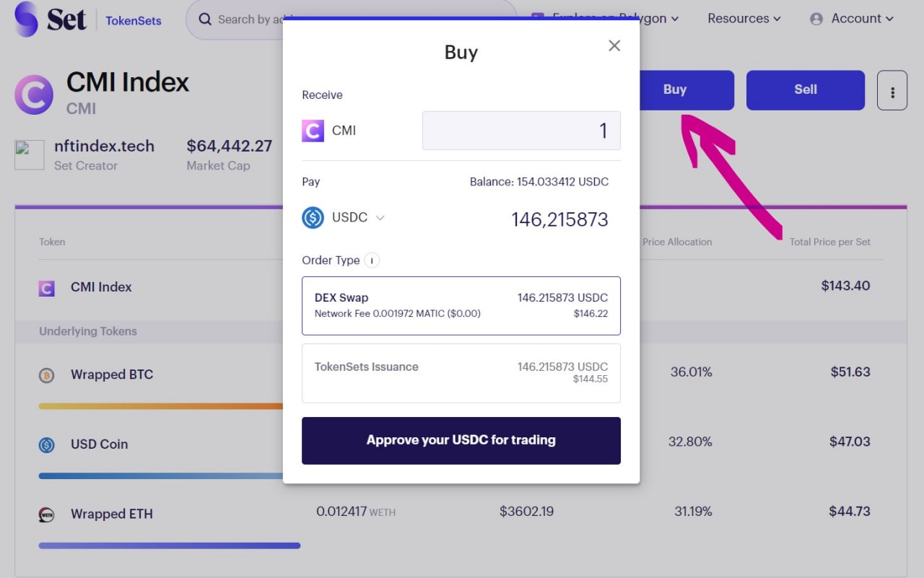Click the 31.19% allocation value
This screenshot has height=578, width=924.
[694, 512]
